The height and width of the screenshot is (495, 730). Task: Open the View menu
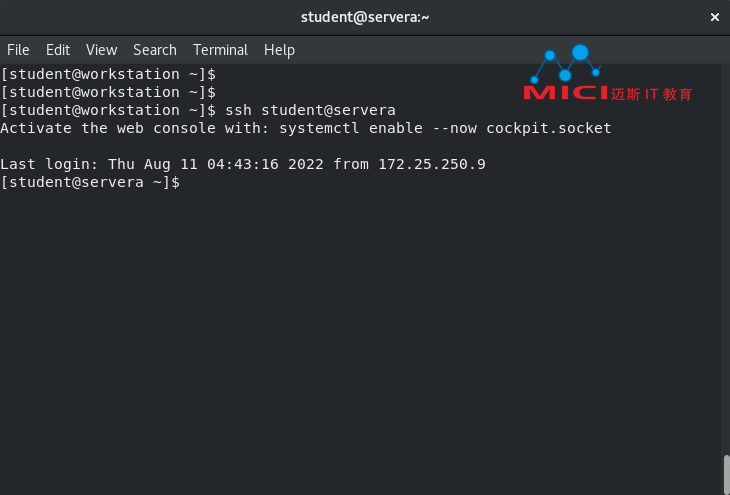pyautogui.click(x=101, y=50)
